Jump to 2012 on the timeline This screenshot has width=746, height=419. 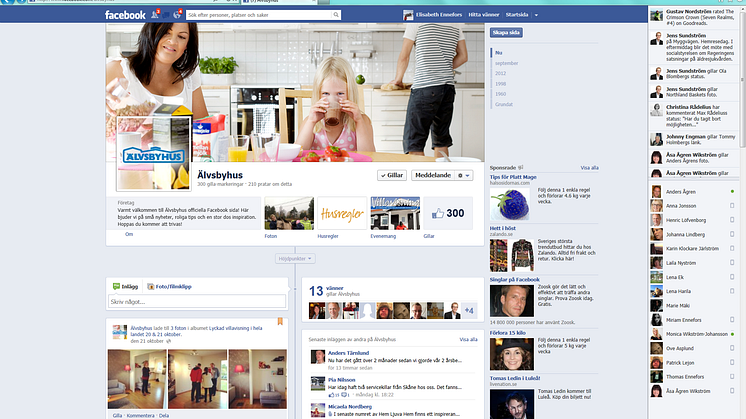point(500,73)
